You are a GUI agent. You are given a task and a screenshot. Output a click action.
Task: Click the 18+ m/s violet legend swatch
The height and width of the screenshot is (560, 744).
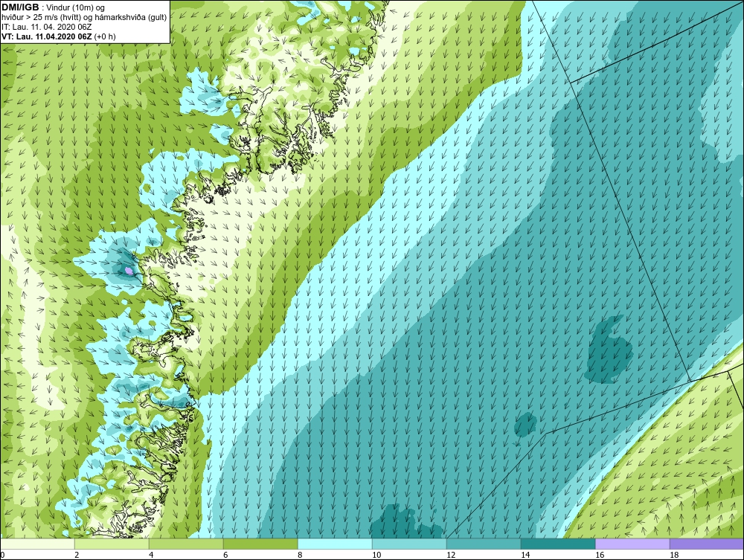(707, 544)
